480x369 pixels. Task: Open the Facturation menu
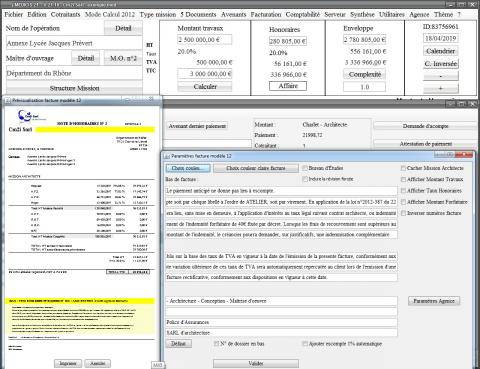[266, 15]
